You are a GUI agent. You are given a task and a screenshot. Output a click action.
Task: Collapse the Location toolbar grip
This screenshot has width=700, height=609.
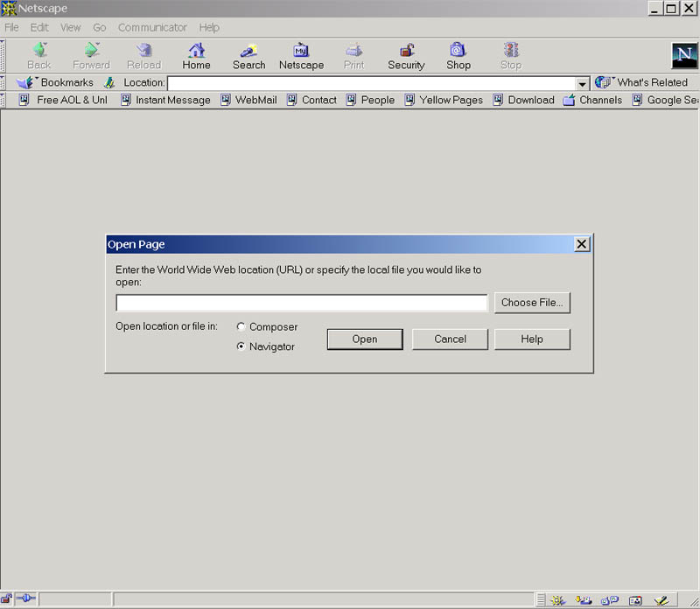3,82
